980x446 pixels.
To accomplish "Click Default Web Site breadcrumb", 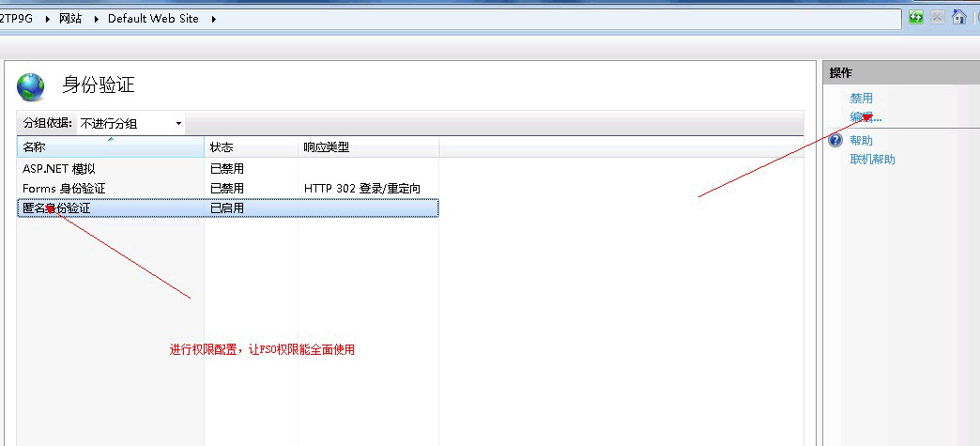I will (x=153, y=19).
